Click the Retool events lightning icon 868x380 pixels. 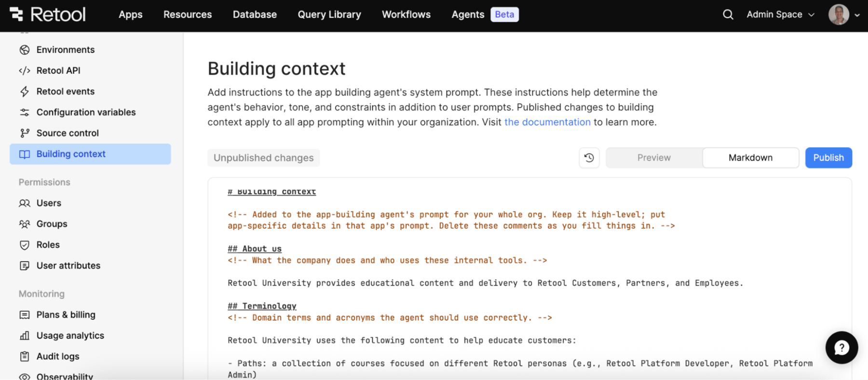25,92
